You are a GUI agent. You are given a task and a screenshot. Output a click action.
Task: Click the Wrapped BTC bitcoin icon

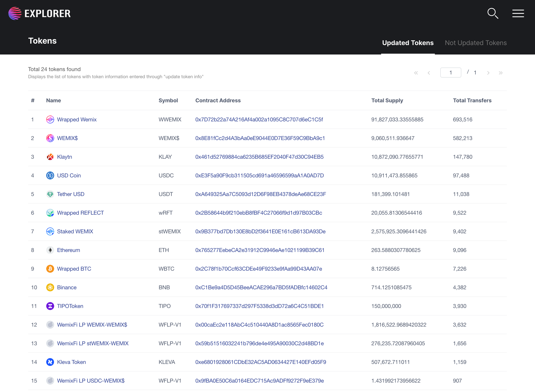(50, 269)
